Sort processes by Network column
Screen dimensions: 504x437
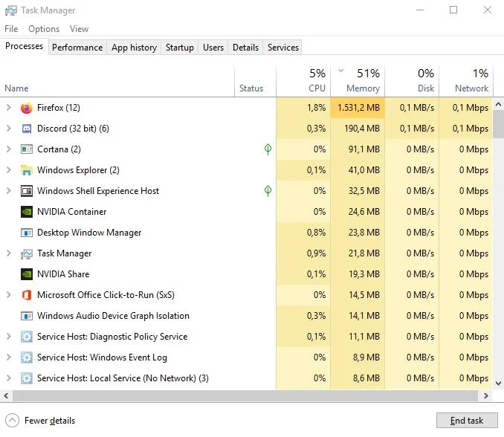466,82
